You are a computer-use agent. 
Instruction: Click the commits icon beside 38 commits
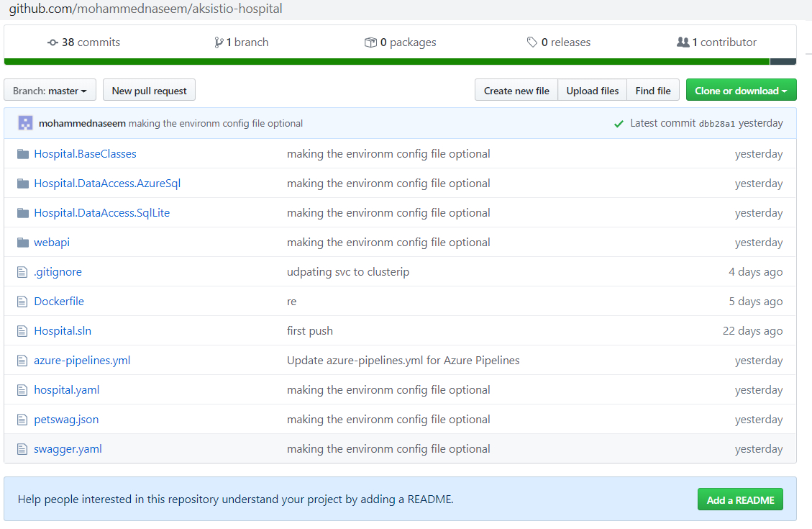53,42
